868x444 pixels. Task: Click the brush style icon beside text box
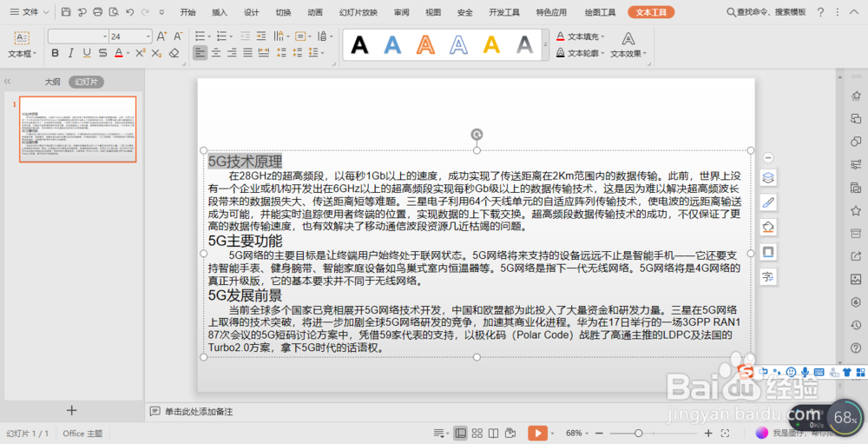point(768,202)
